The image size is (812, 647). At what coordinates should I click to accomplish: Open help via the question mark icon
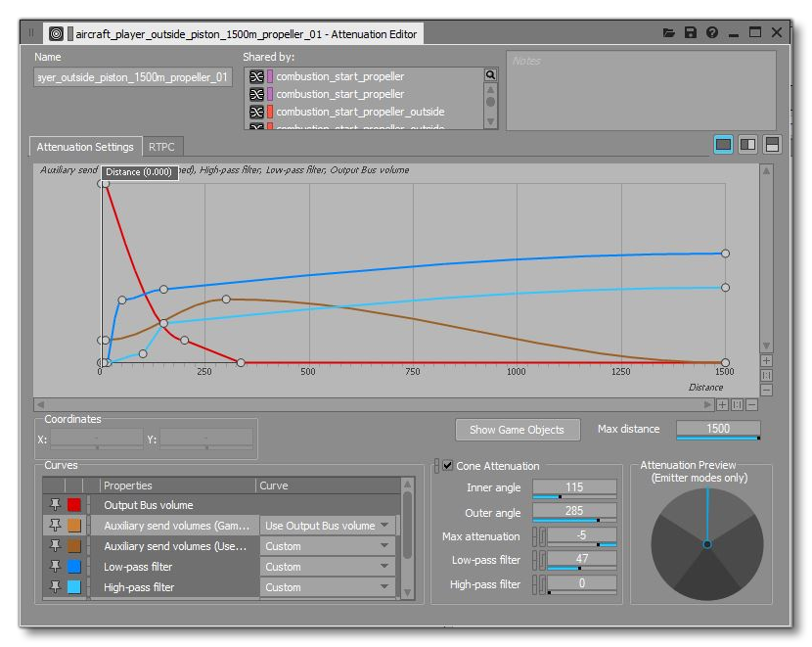710,31
